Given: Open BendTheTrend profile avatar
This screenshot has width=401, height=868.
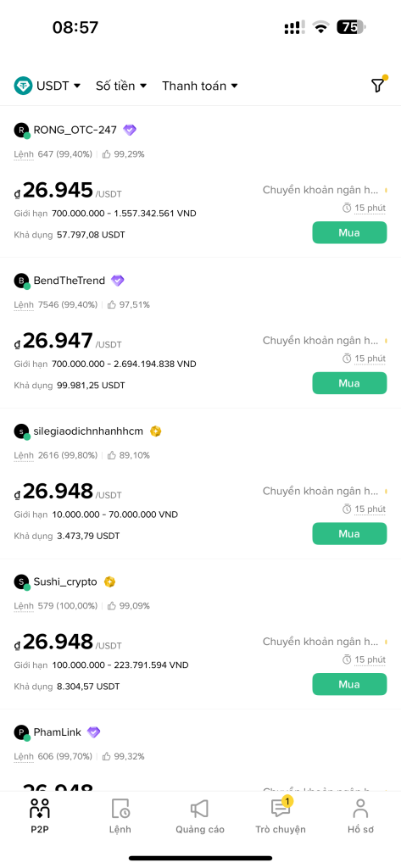Looking at the screenshot, I should tap(21, 281).
